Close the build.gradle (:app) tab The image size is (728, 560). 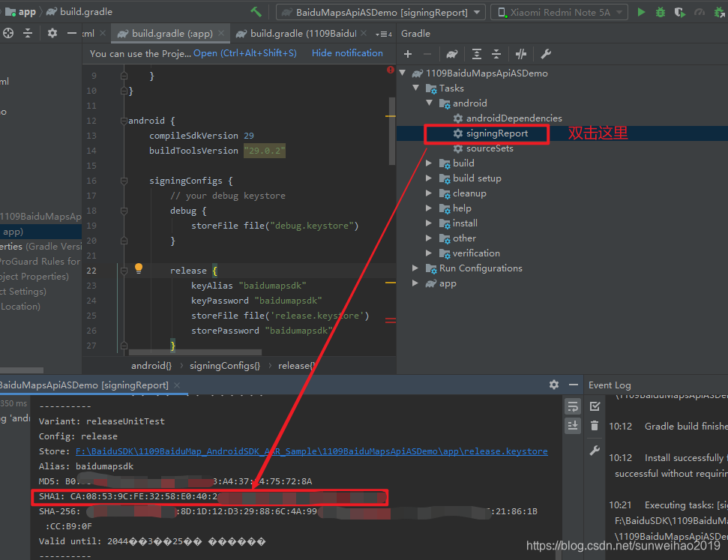221,33
